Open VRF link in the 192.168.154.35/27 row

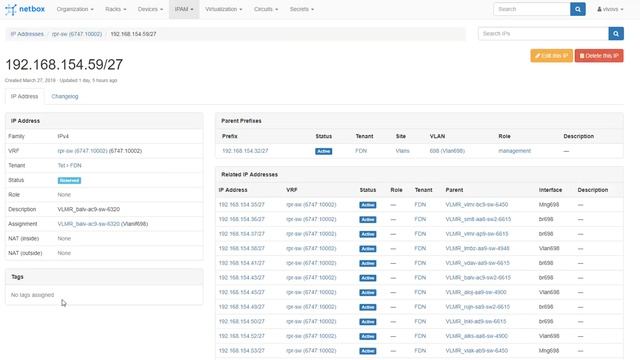(311, 204)
